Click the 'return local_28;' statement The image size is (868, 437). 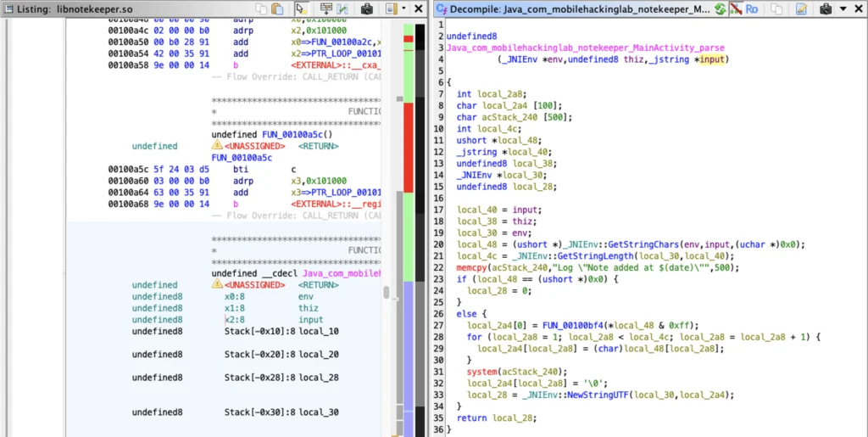[497, 417]
